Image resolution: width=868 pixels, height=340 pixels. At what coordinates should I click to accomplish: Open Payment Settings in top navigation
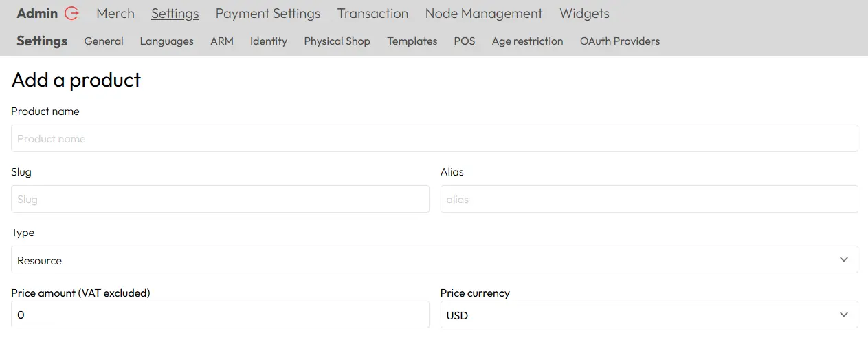click(268, 13)
